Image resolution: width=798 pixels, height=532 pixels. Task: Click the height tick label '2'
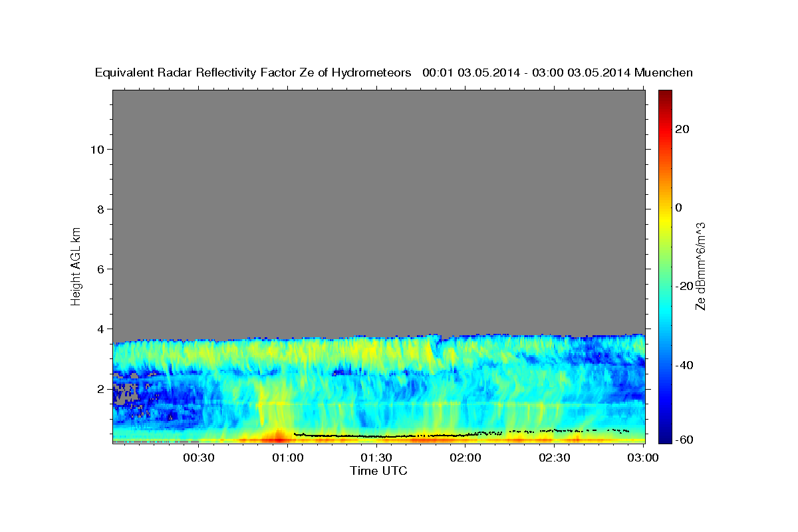point(100,388)
